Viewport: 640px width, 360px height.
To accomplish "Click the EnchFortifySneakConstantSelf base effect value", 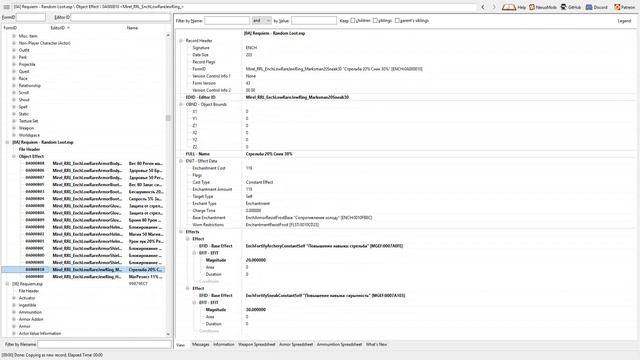I will click(x=325, y=296).
